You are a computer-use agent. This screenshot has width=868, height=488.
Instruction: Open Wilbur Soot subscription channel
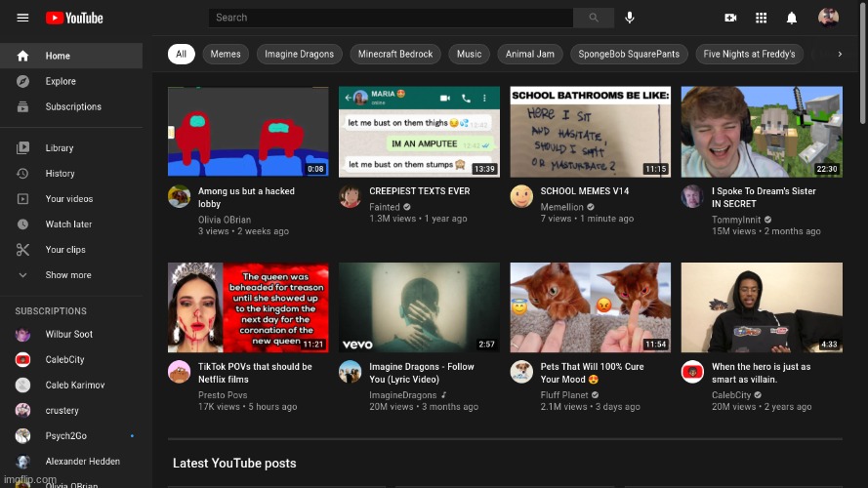71,334
